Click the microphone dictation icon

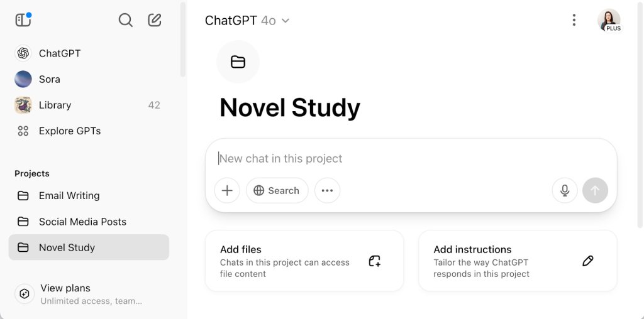tap(565, 190)
